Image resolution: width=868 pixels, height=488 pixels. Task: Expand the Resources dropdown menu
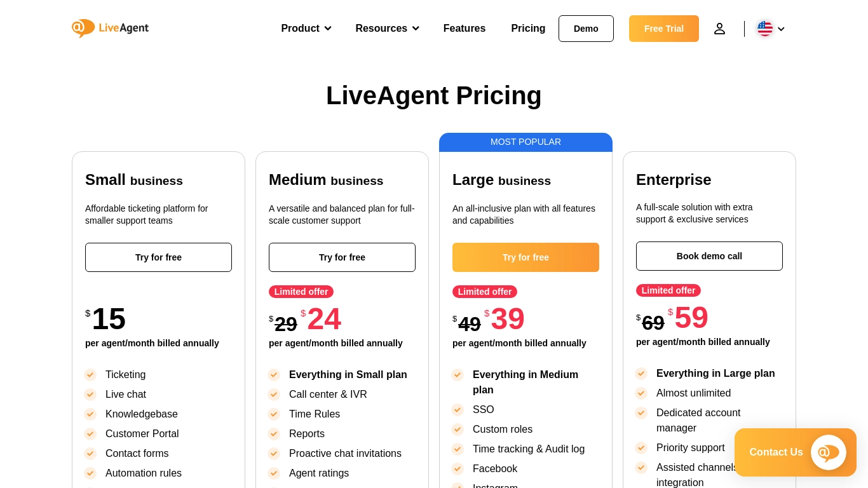click(x=387, y=29)
